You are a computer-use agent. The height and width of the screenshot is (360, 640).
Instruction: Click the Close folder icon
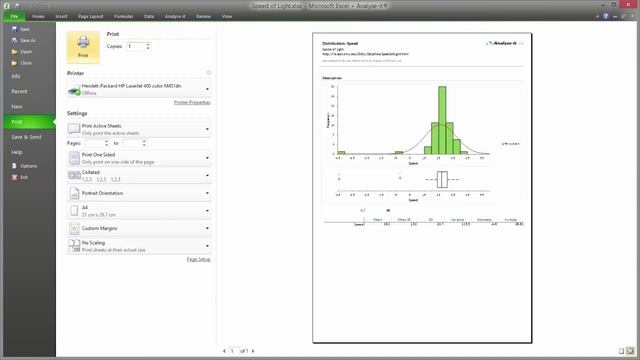tap(15, 63)
